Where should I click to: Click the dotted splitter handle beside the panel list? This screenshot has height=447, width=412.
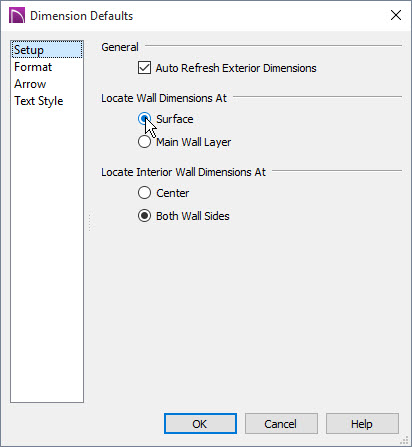90,222
